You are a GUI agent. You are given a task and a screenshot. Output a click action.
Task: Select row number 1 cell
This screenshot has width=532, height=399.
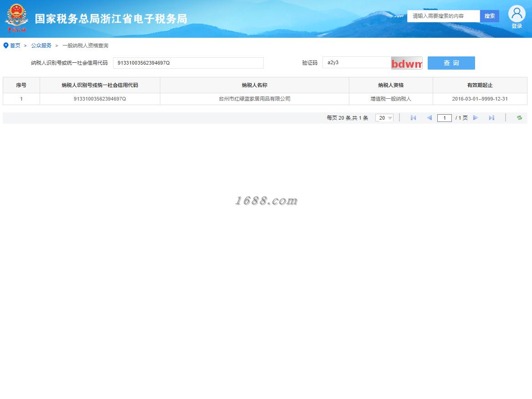coord(21,99)
